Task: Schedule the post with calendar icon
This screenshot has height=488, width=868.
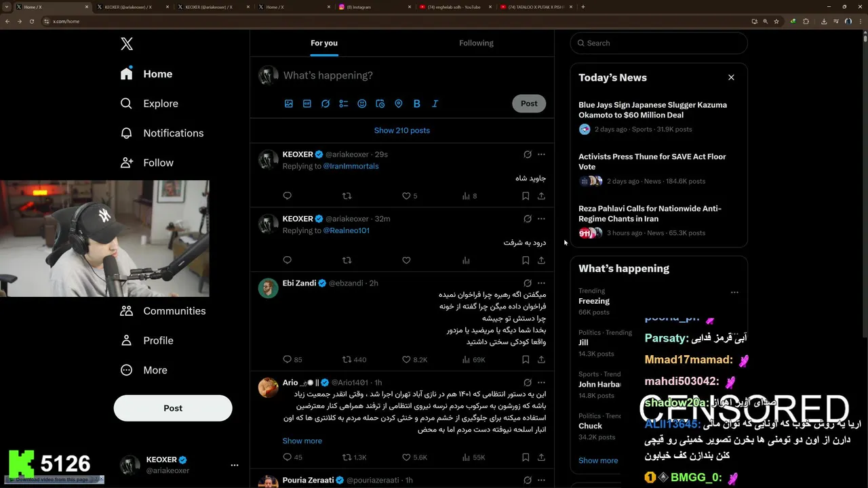Action: (380, 104)
